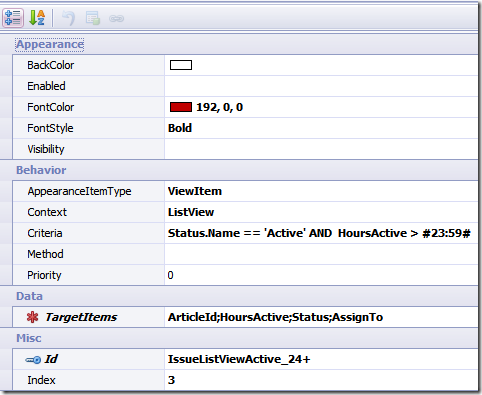Screen dimensions: 482x395
Task: Click the red asterisk beside TargetItems
Action: pos(32,317)
